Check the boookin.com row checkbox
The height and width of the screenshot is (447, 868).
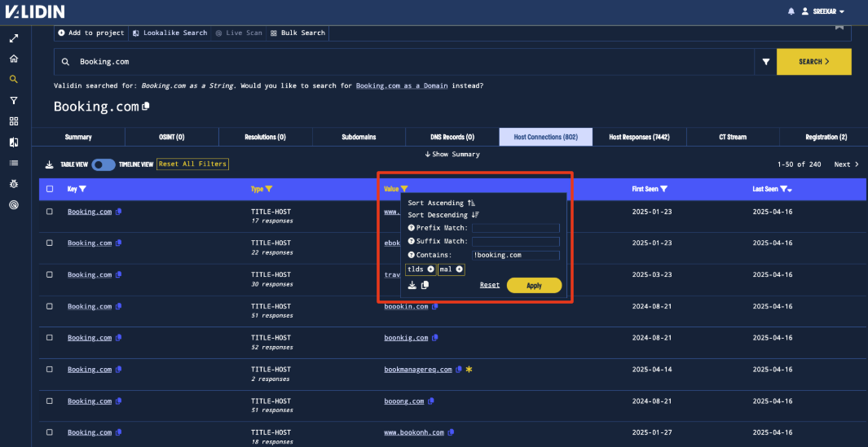coord(50,306)
